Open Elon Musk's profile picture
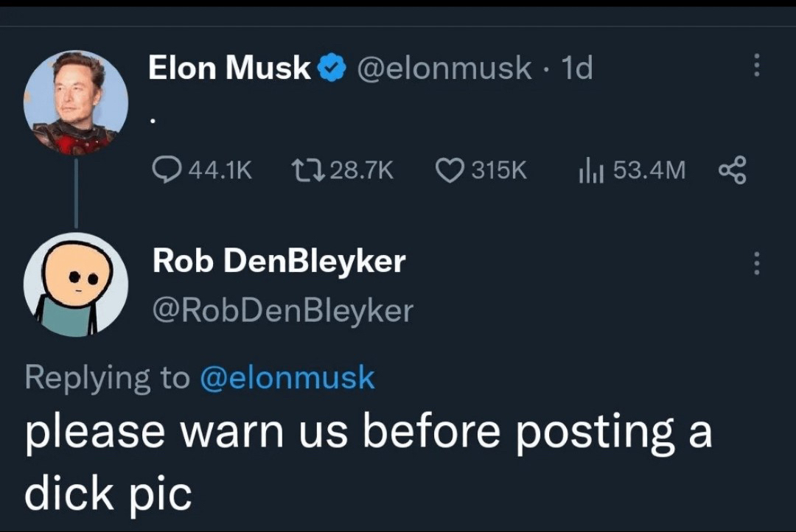This screenshot has height=532, width=796. pos(76,102)
